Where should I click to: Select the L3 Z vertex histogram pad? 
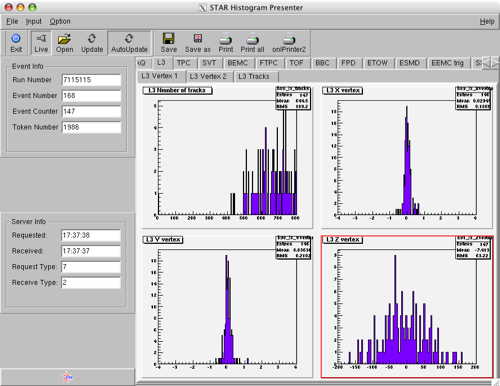tap(407, 307)
